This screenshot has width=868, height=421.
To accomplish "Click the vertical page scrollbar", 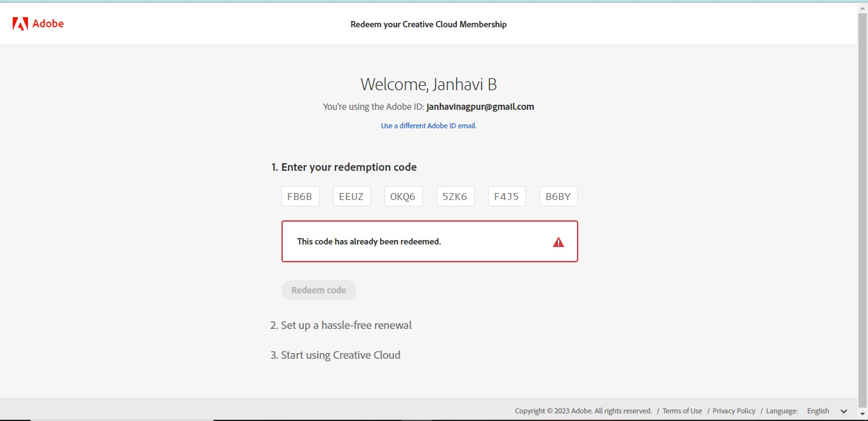I will click(x=863, y=210).
